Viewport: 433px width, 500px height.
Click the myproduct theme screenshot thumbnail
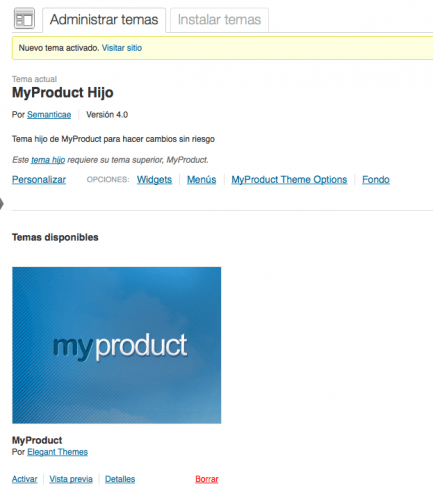click(x=117, y=345)
